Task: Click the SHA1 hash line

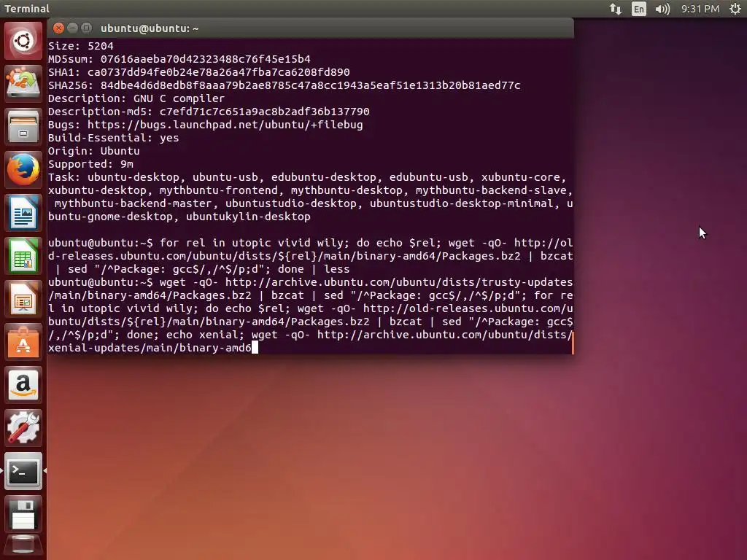Action: (x=198, y=72)
